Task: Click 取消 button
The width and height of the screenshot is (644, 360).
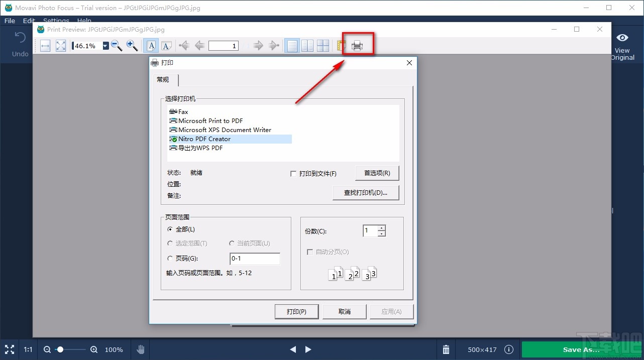Action: (345, 311)
